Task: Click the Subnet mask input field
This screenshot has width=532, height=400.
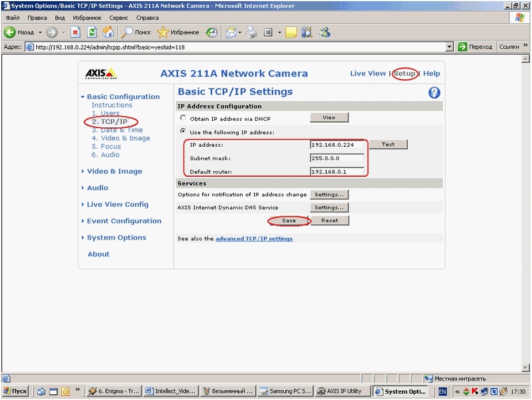Action: pos(337,158)
